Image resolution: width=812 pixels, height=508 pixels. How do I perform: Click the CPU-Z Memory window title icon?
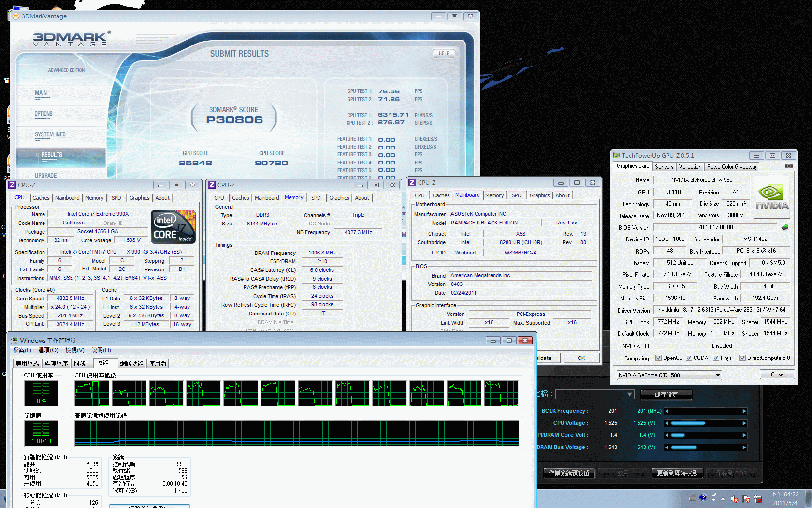212,185
